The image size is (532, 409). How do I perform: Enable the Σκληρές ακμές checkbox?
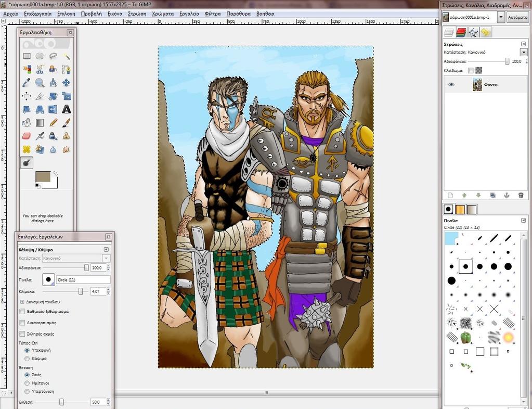[x=22, y=334]
